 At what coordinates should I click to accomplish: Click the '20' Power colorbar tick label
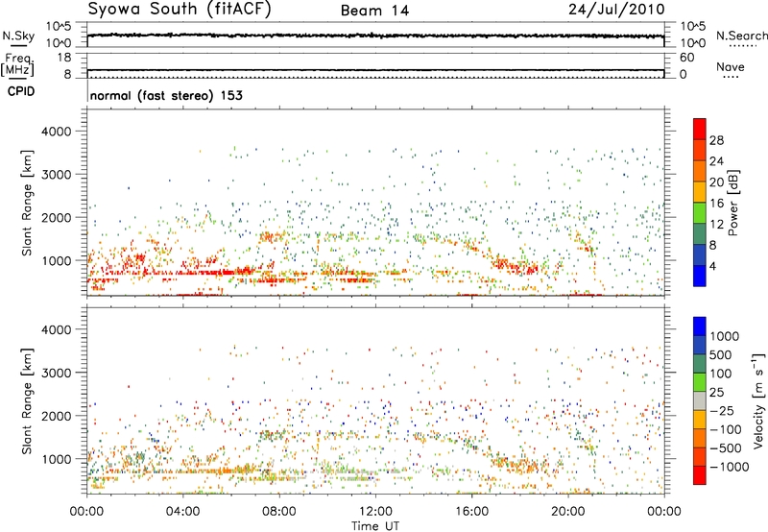point(716,182)
